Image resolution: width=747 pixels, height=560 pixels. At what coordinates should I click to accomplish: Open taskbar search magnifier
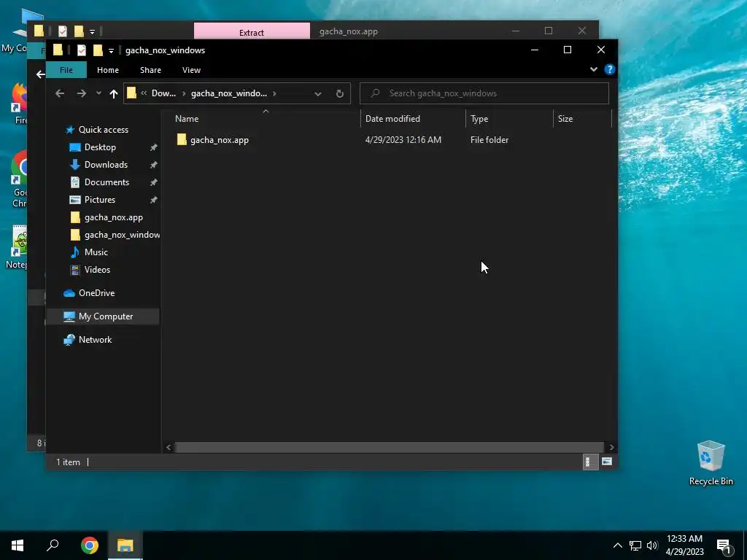(x=53, y=545)
